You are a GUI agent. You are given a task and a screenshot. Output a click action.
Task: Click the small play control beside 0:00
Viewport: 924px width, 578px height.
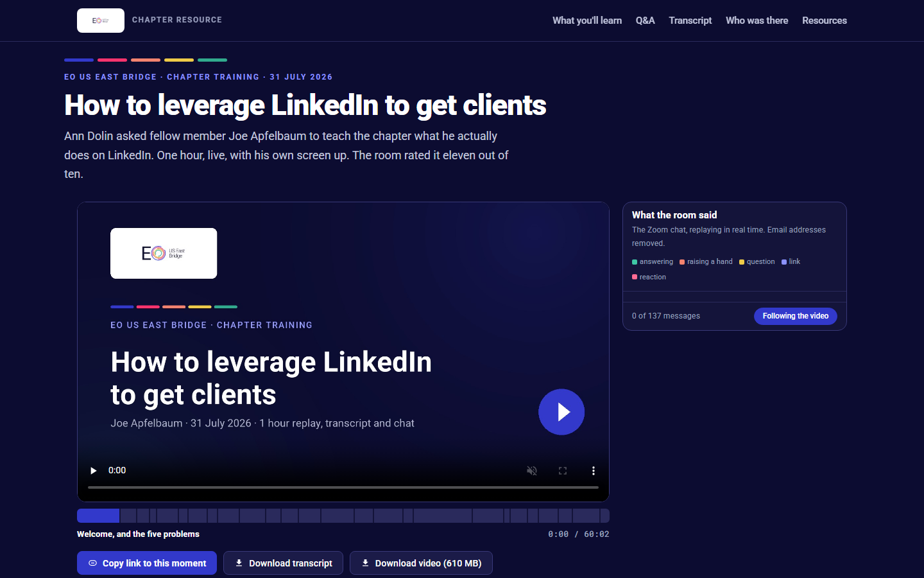[94, 471]
